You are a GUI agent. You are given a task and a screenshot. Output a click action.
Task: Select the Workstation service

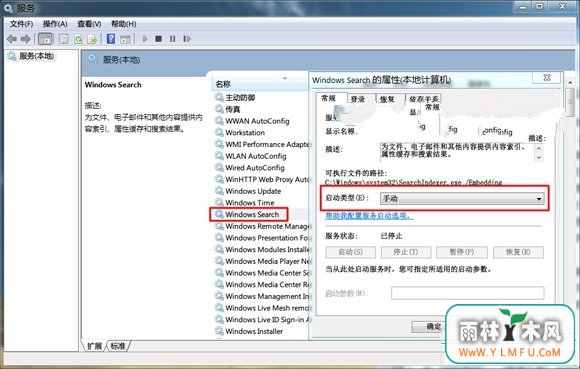click(x=245, y=132)
